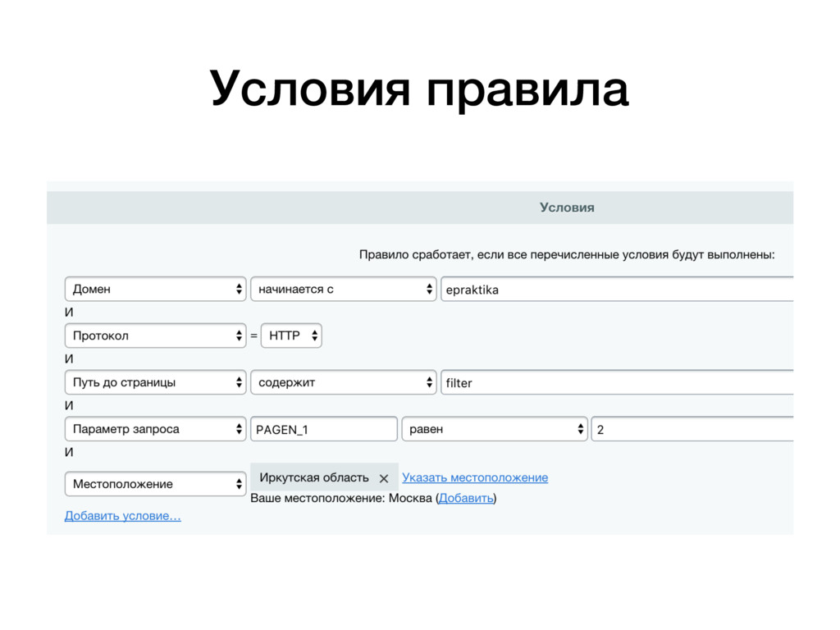Click the 'Добавить условие…' link
The width and height of the screenshot is (840, 630).
click(123, 516)
